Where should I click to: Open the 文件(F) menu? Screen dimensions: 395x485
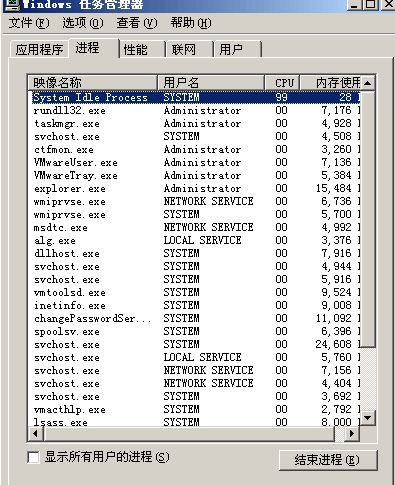(29, 23)
